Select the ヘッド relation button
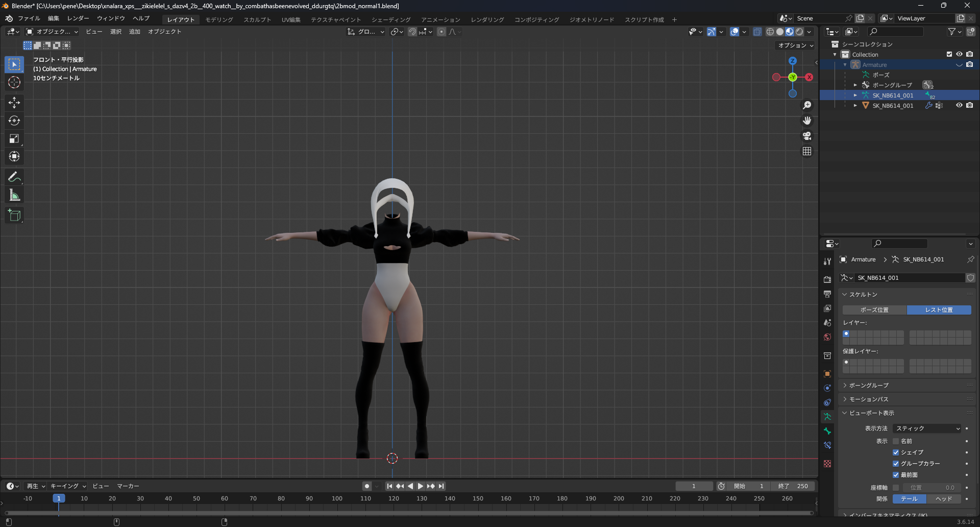 [x=944, y=499]
